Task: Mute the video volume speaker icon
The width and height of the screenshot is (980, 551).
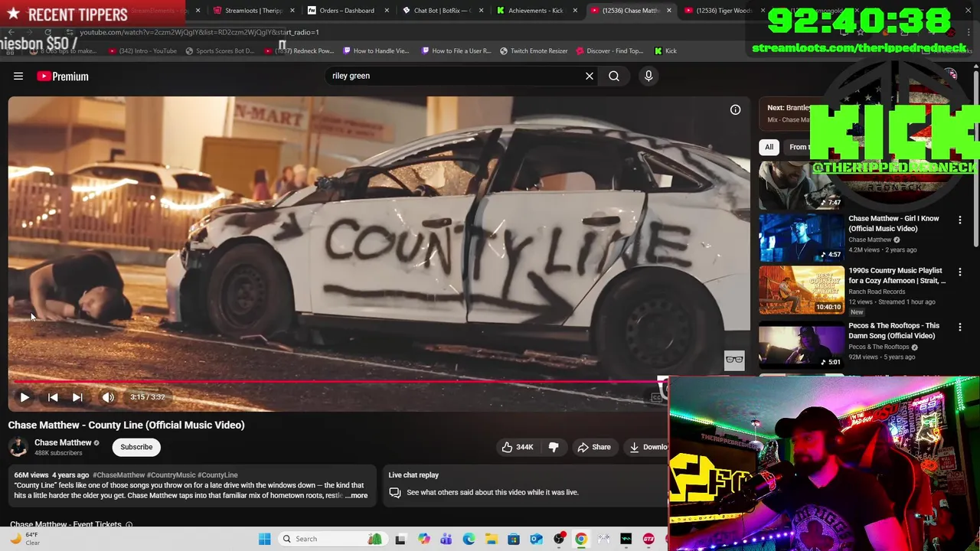Action: [x=108, y=397]
